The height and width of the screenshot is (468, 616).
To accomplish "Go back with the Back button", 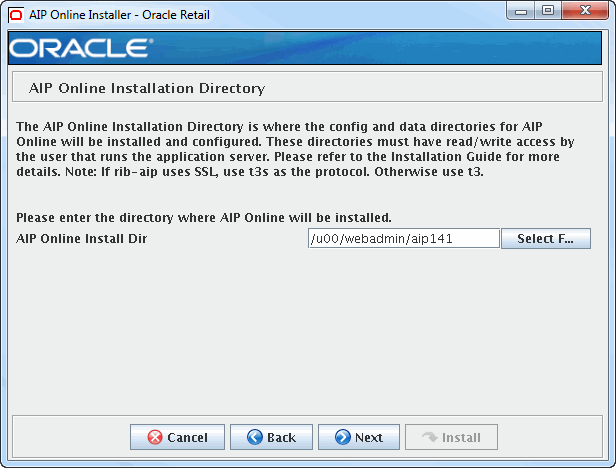I will click(x=271, y=437).
